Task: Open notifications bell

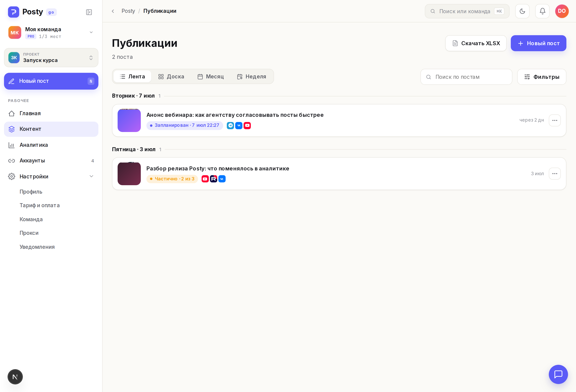Action: click(x=542, y=11)
